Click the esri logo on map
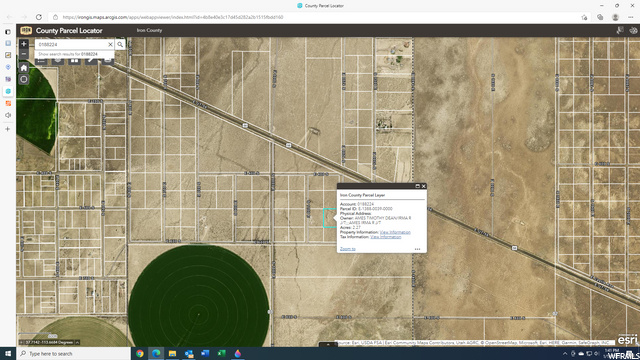This screenshot has height=360, width=640. (627, 340)
